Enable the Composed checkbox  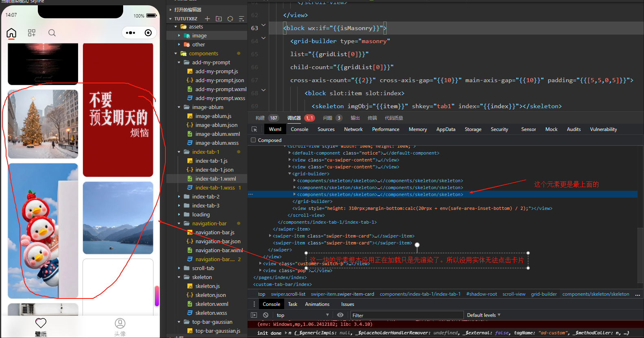[254, 140]
